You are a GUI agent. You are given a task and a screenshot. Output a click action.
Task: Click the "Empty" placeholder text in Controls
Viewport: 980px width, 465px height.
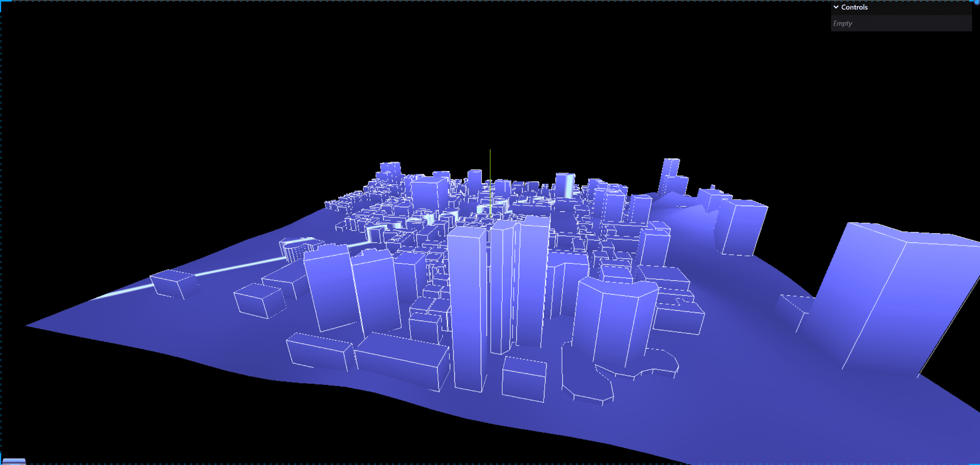pos(843,23)
